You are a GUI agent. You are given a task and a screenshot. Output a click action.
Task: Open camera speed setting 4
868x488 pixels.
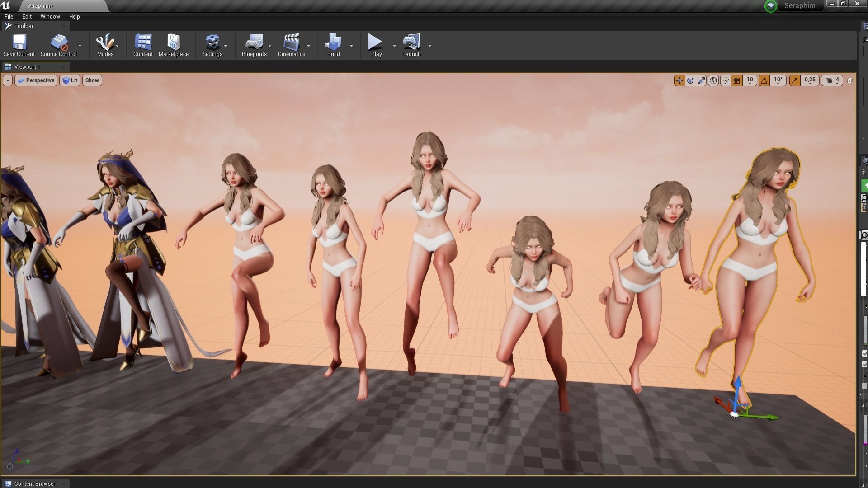point(832,80)
